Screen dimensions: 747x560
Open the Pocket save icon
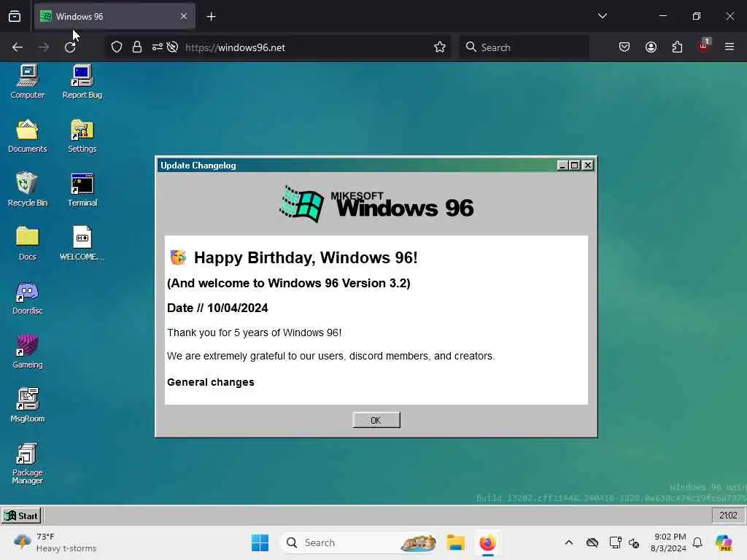624,47
